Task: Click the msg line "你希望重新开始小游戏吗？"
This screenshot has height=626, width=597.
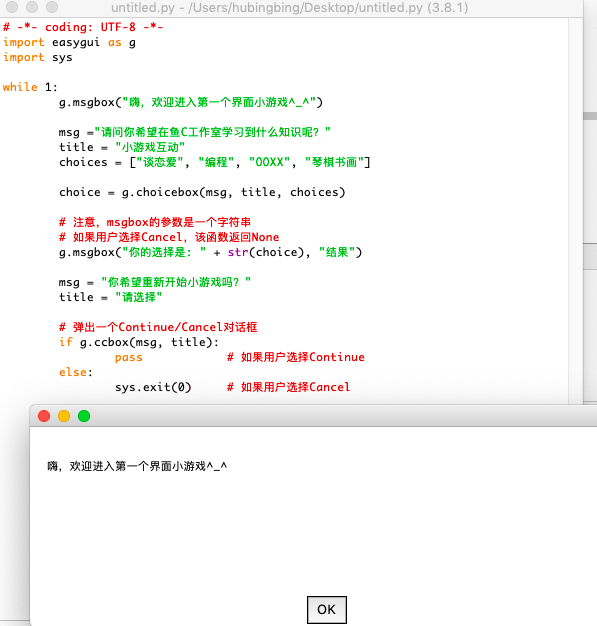Action: (x=155, y=282)
